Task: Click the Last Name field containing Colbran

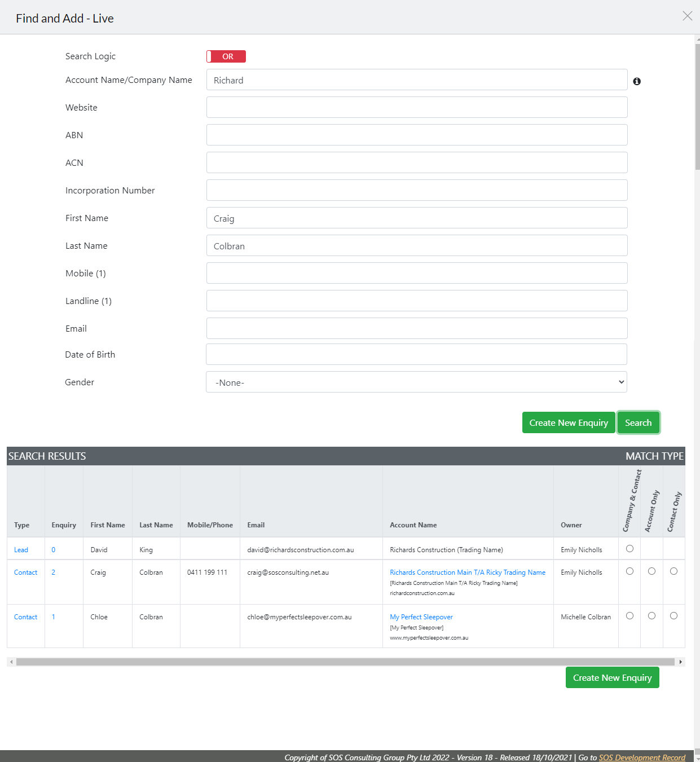Action: tap(417, 245)
